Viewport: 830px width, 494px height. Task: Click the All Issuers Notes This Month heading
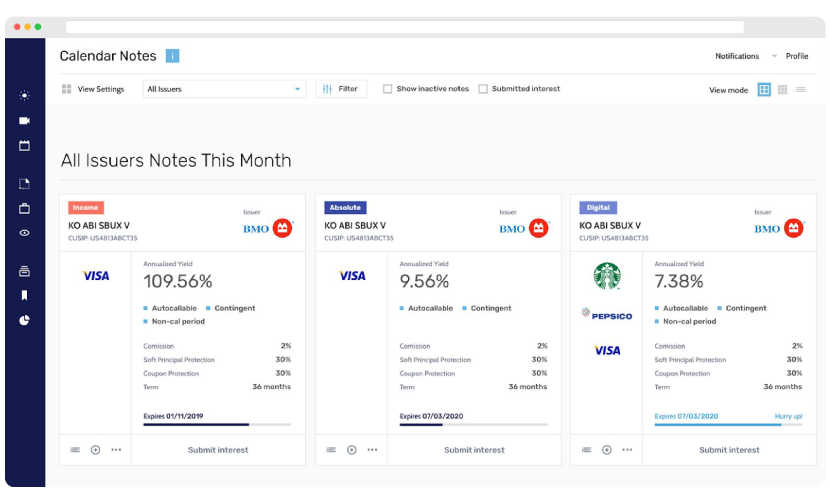[176, 160]
